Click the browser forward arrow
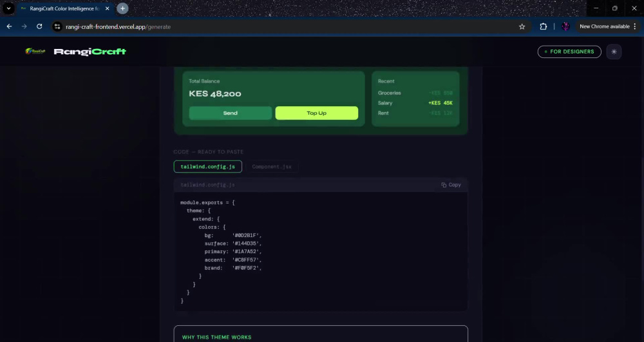 (x=24, y=26)
